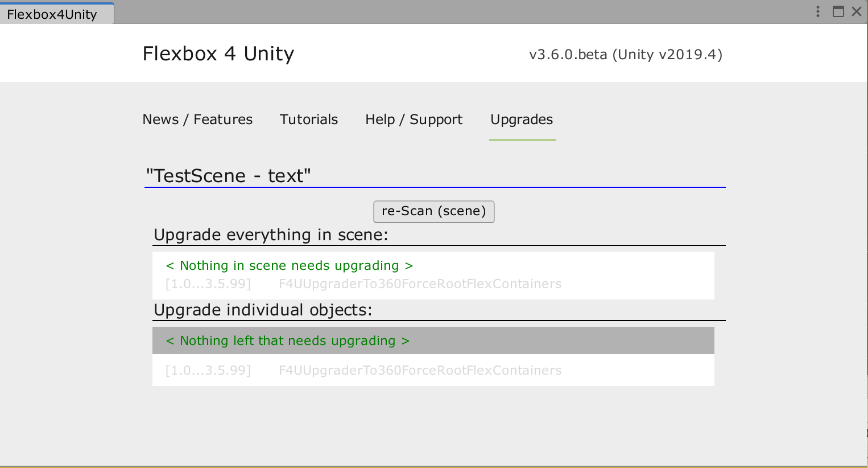The height and width of the screenshot is (468, 868).
Task: Click the Flexbox 4 Unity title
Action: [218, 54]
